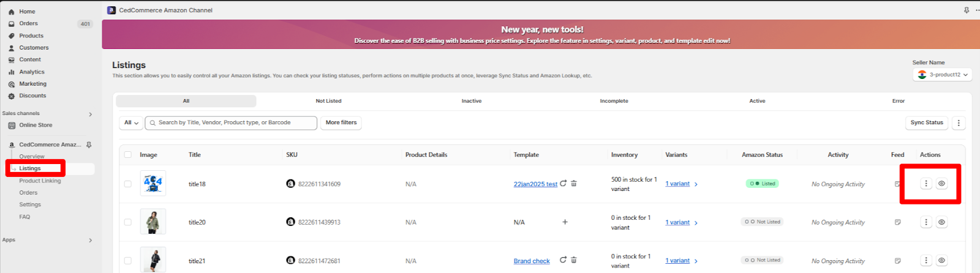Switch to the Incomplete tab
Image resolution: width=980 pixels, height=273 pixels.
(614, 101)
